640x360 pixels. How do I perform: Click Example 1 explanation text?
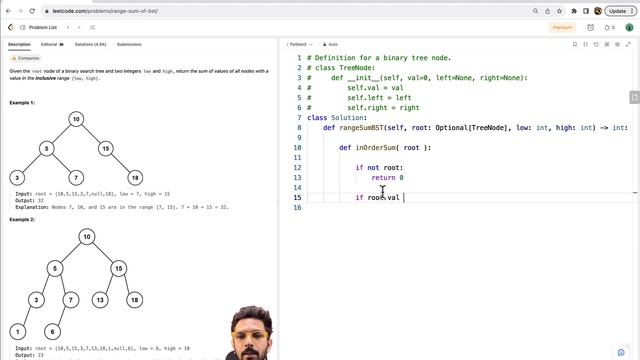tap(122, 207)
